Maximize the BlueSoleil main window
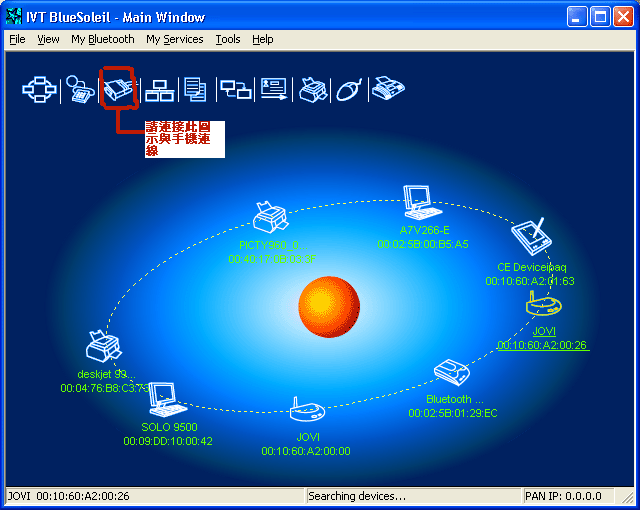 (600, 17)
